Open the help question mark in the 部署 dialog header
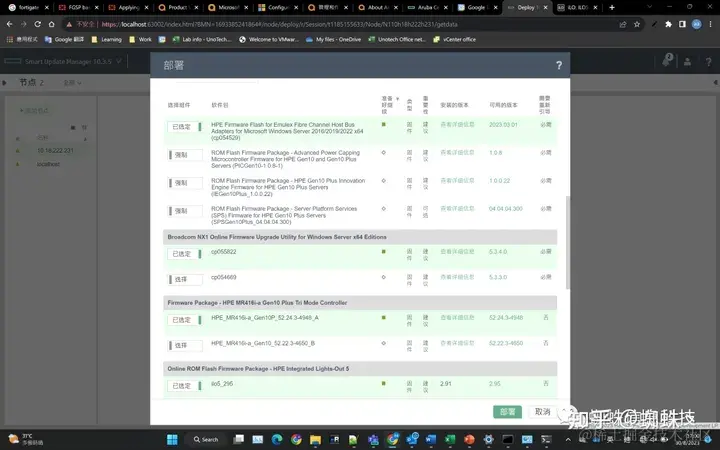 (559, 65)
